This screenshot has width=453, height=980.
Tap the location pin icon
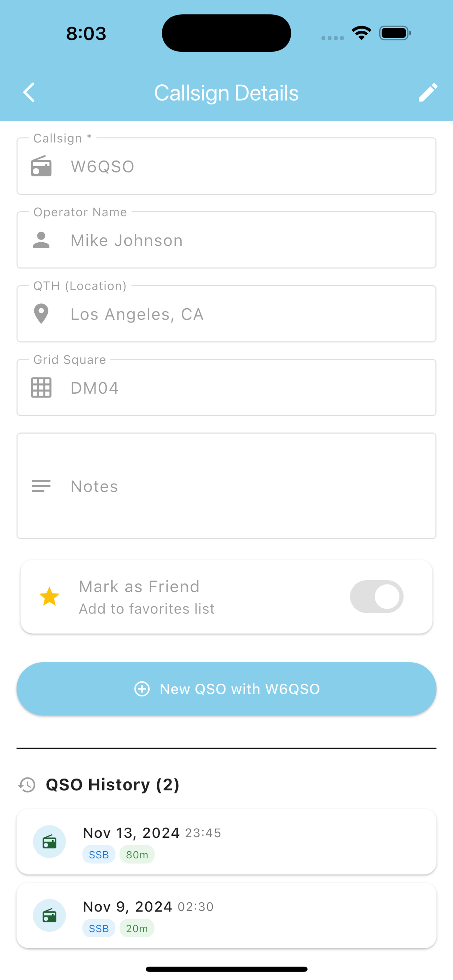[41, 314]
